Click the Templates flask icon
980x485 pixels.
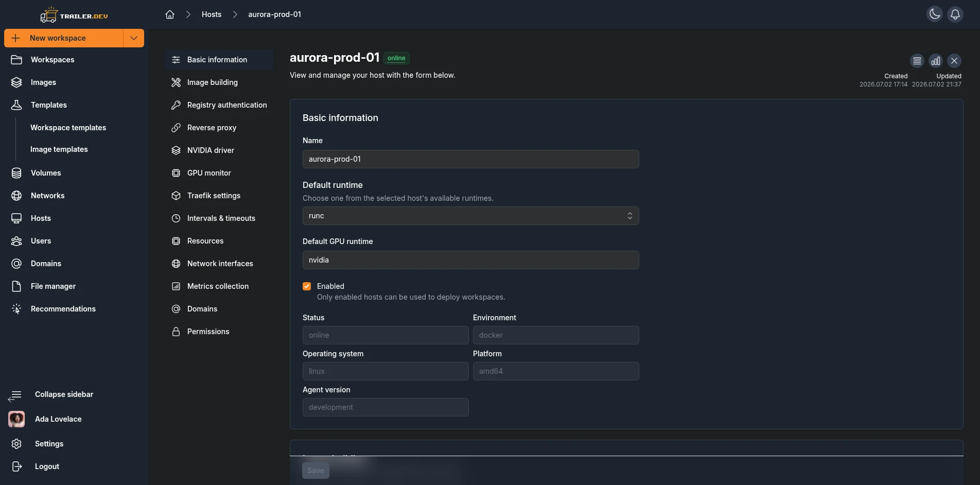tap(16, 105)
